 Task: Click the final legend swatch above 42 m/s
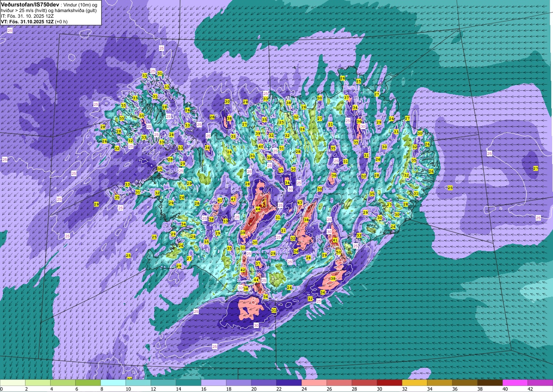540,383
